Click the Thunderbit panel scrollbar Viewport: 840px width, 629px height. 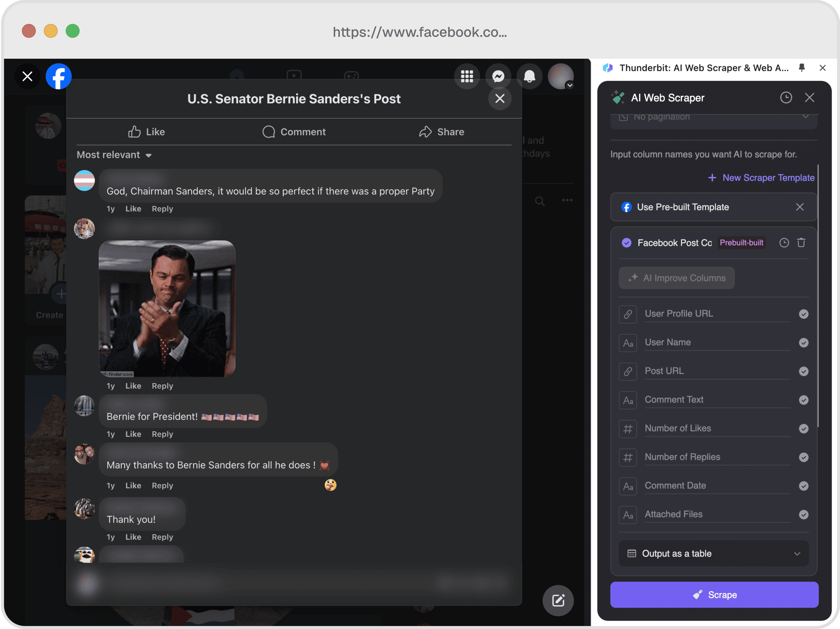coord(818,296)
